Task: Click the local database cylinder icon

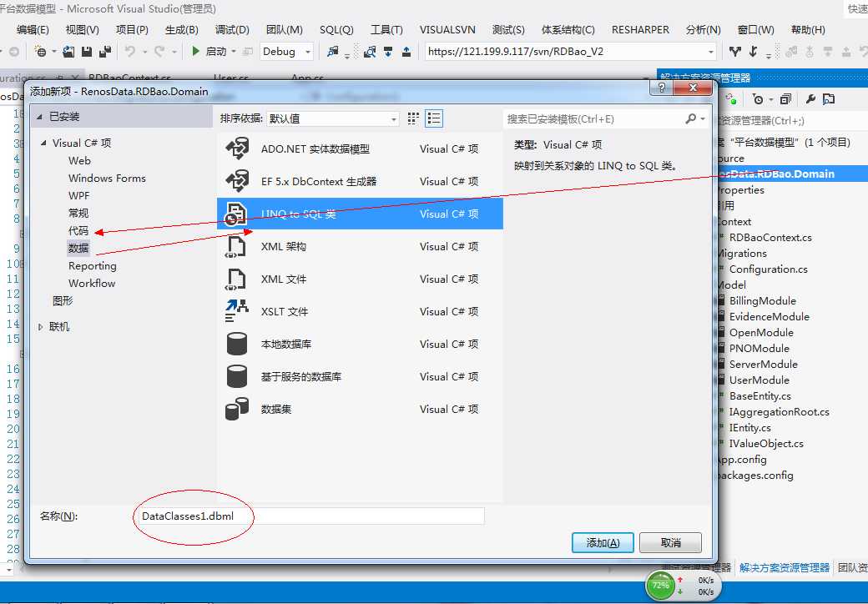Action: click(x=237, y=344)
